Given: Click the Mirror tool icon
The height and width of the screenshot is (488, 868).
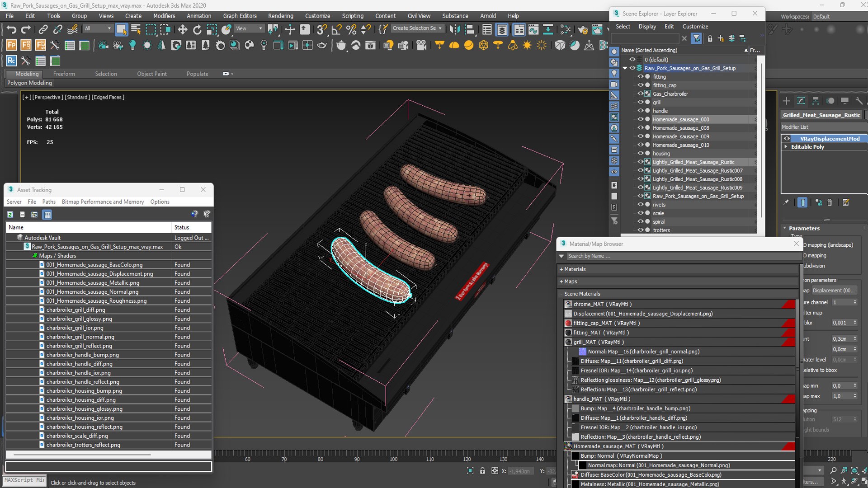Looking at the screenshot, I should pyautogui.click(x=455, y=30).
